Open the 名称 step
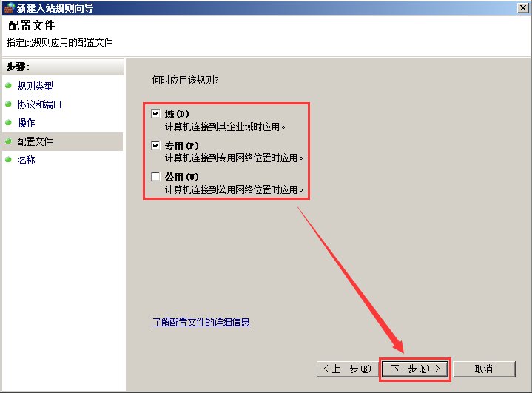The width and height of the screenshot is (532, 393). tap(26, 160)
